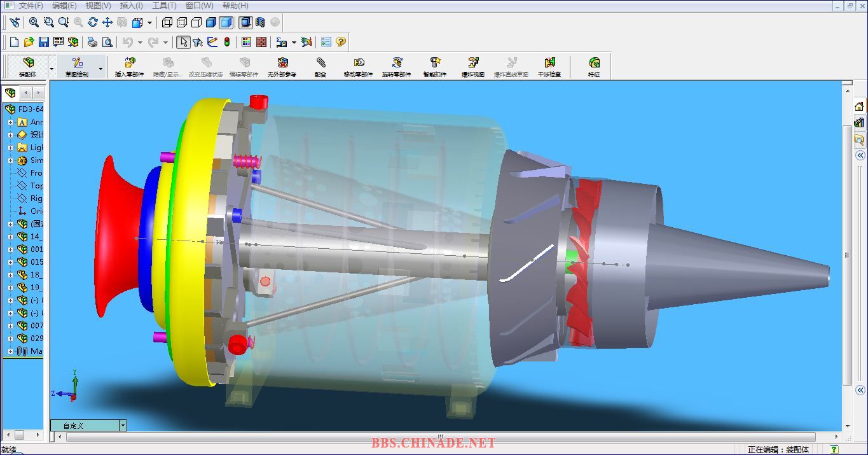The height and width of the screenshot is (455, 868).
Task: Toggle shadows in shaded mode button
Action: coord(245,22)
